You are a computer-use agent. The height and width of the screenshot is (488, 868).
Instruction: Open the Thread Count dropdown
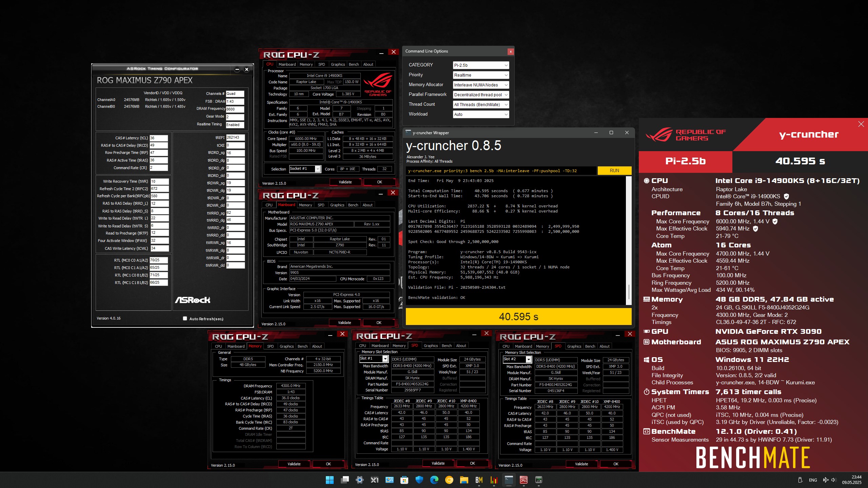(481, 104)
